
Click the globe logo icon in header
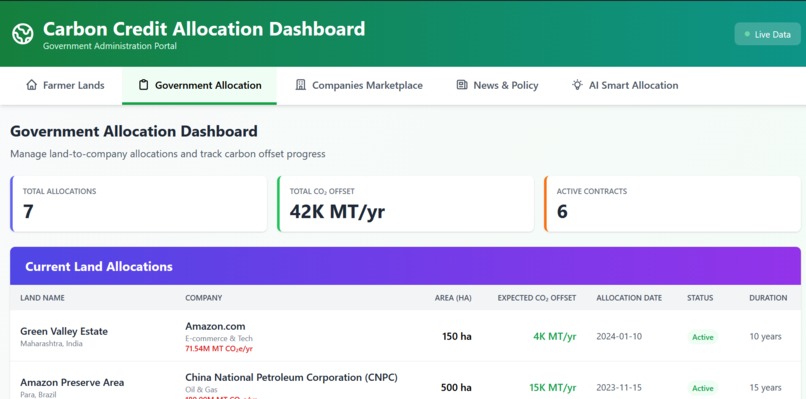pyautogui.click(x=23, y=34)
